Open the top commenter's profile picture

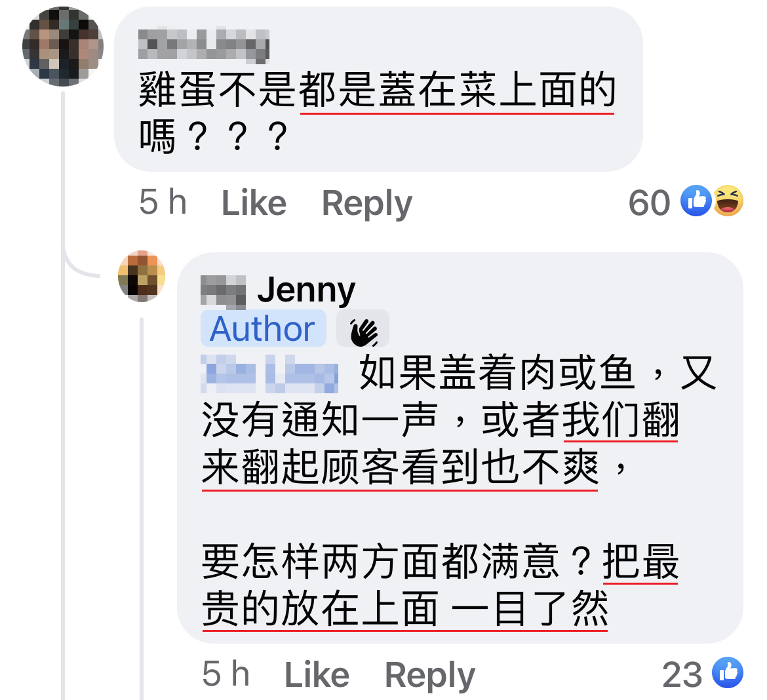point(63,46)
